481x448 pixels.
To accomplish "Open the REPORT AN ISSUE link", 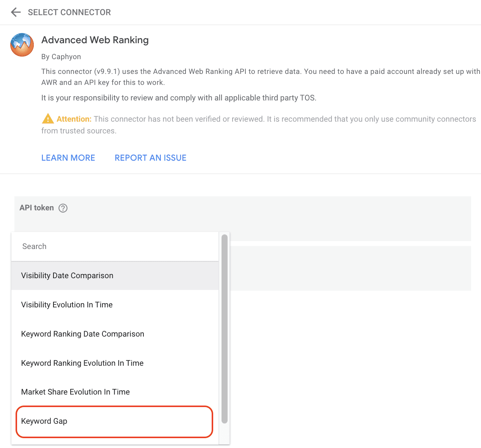I will [151, 158].
